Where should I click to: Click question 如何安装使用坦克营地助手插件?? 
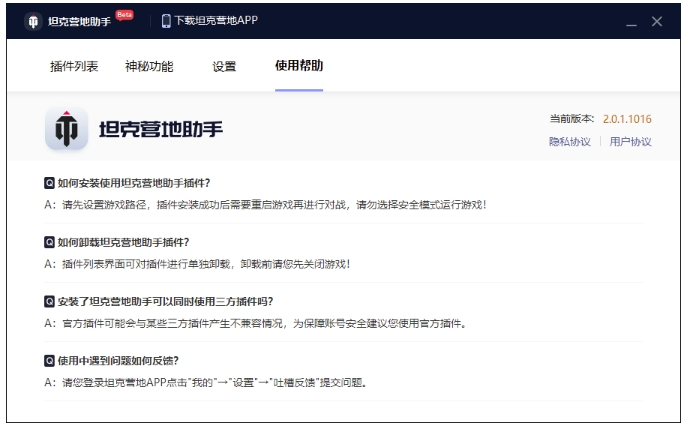[134, 183]
